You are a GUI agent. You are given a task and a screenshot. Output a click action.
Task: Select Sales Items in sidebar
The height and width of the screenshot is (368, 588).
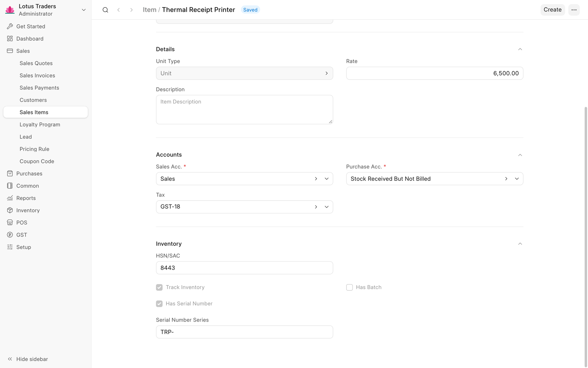(45, 112)
